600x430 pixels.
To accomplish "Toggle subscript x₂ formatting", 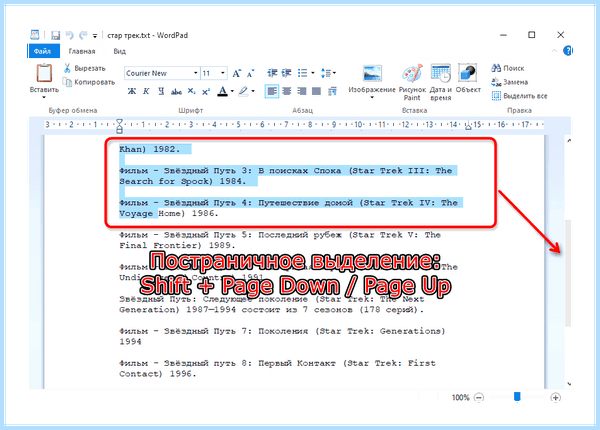I will (191, 91).
